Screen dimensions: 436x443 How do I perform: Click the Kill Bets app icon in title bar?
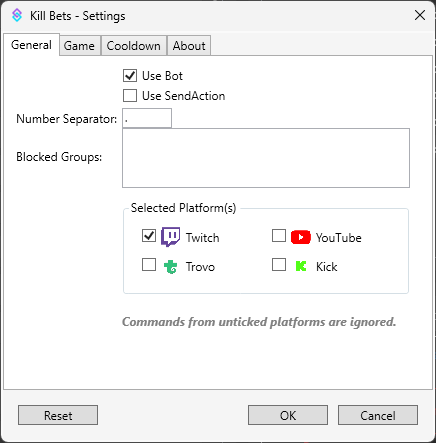[17, 15]
